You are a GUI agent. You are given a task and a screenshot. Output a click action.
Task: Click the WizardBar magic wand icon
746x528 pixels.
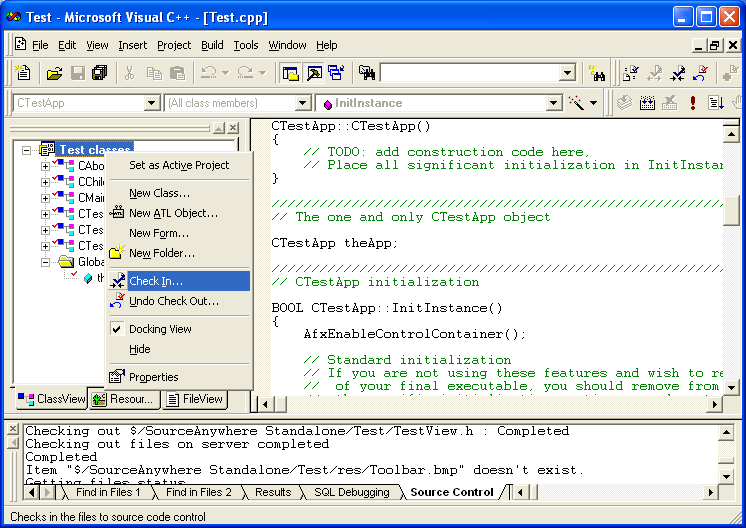[x=576, y=102]
